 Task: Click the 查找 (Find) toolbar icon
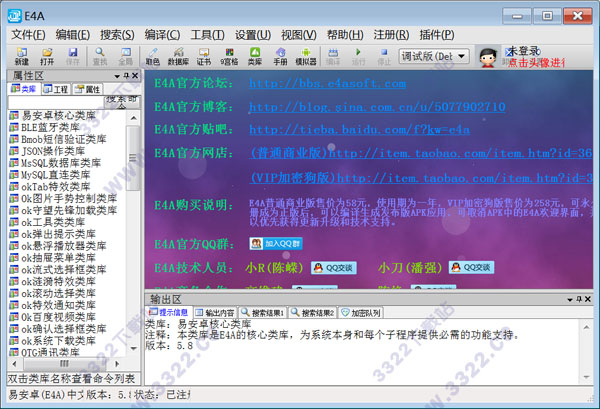tap(100, 56)
